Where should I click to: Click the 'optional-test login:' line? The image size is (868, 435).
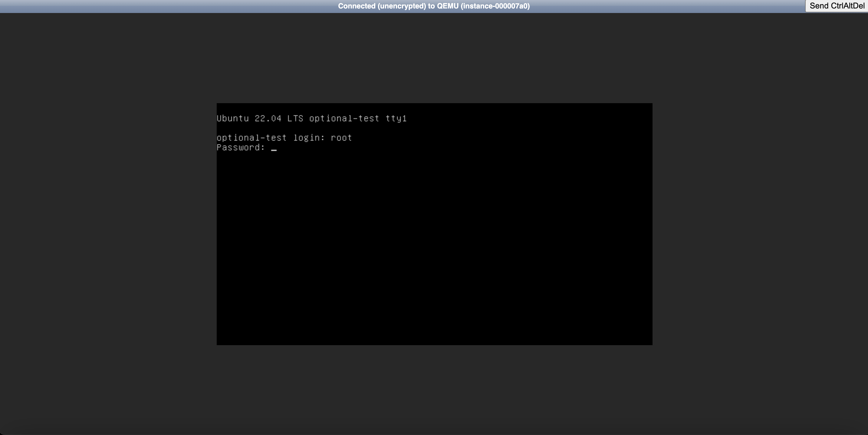tap(270, 137)
